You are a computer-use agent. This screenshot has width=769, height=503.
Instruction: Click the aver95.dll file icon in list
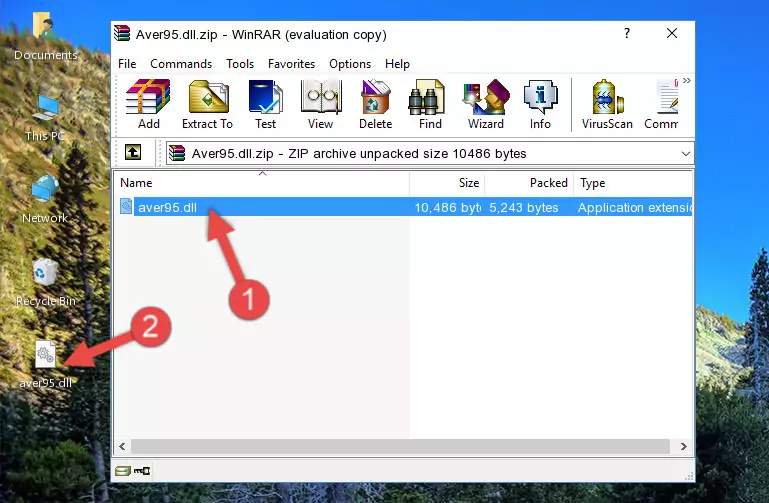[x=126, y=207]
